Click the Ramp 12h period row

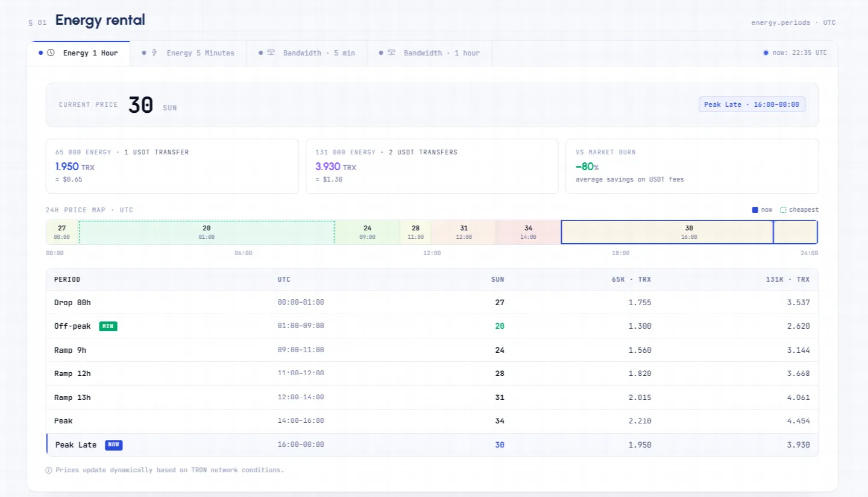432,373
